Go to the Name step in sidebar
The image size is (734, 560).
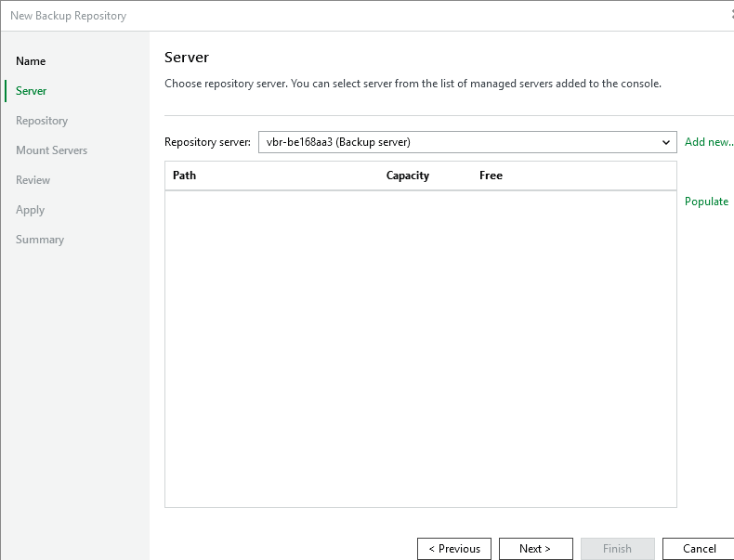point(31,61)
